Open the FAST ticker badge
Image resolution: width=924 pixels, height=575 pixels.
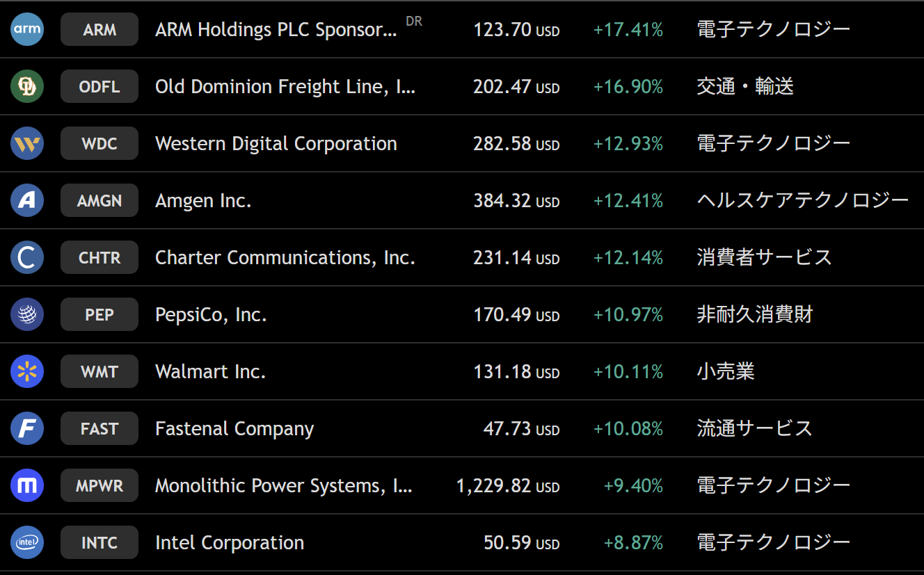(x=99, y=428)
